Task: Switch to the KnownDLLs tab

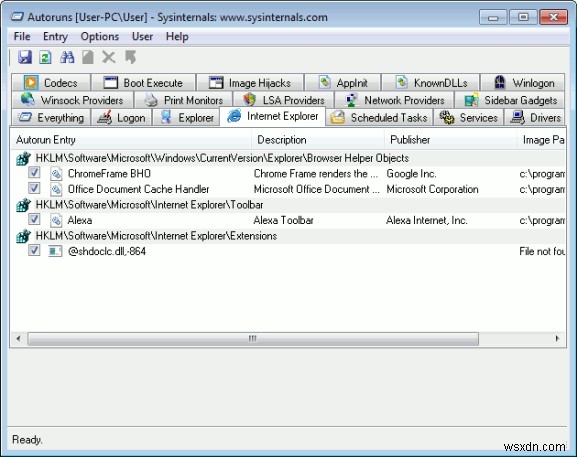Action: 431,82
